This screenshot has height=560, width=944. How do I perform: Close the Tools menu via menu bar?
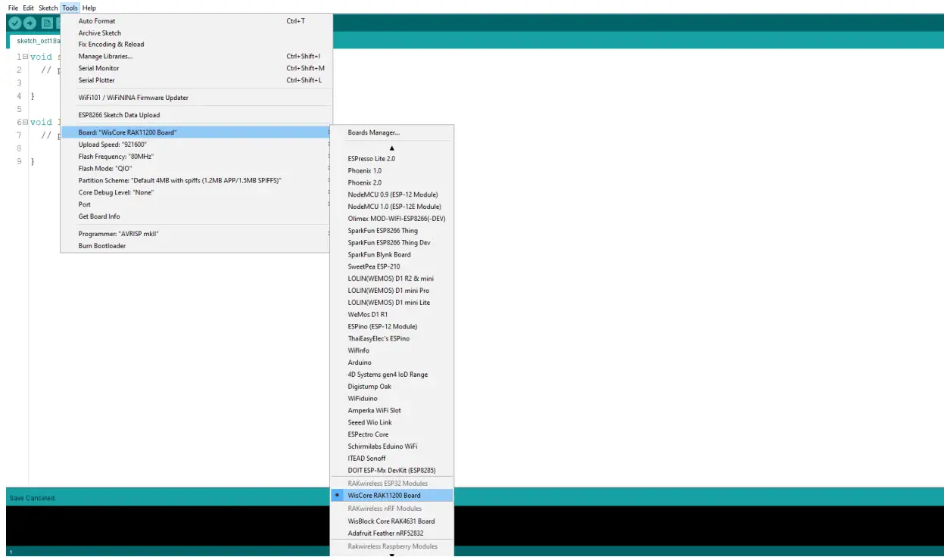tap(70, 8)
